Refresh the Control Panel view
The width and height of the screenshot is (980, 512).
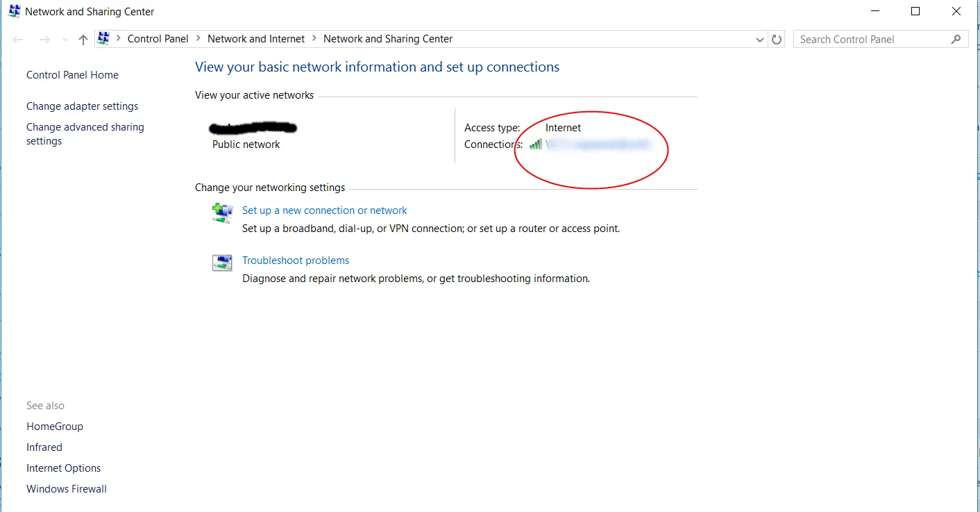(777, 40)
